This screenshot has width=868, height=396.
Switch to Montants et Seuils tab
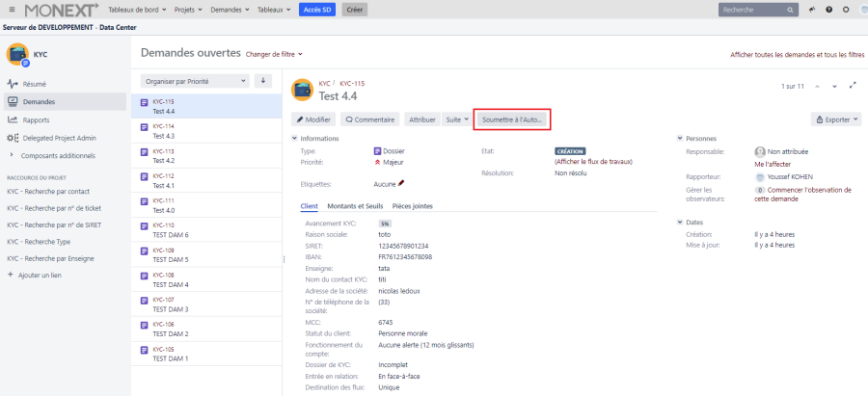coord(355,206)
